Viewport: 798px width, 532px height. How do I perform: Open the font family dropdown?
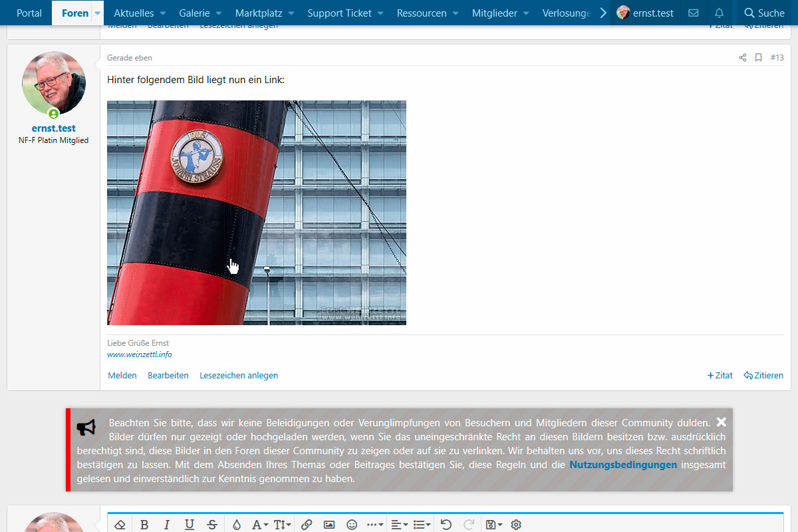(260, 525)
